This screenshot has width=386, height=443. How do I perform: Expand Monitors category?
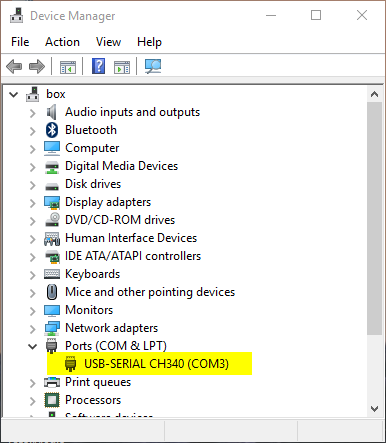point(33,311)
